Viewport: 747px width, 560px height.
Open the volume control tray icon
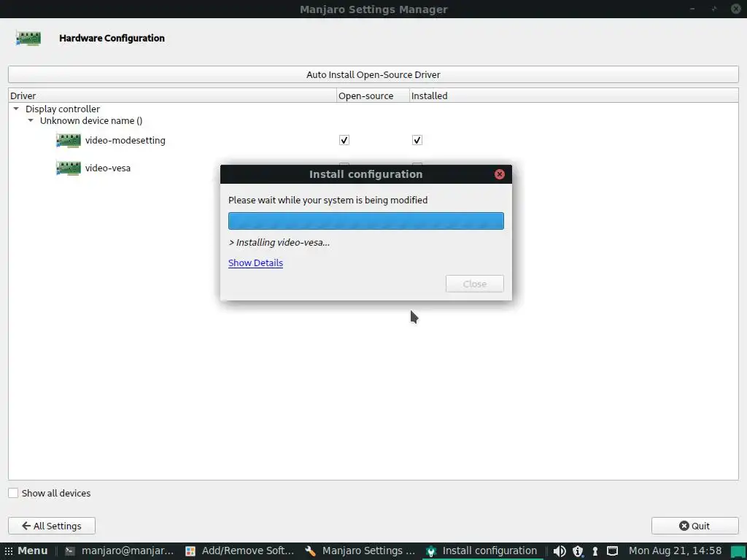[560, 551]
